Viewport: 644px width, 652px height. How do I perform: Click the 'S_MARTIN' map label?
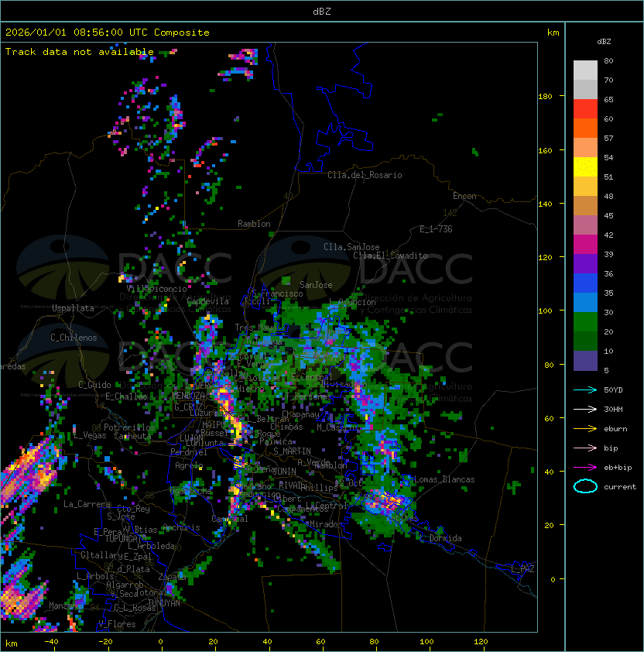click(x=292, y=451)
